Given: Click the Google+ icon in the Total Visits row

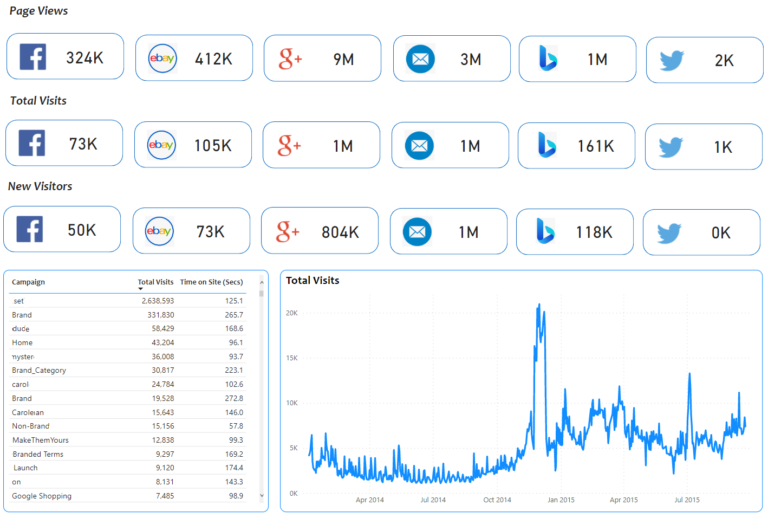Looking at the screenshot, I should coord(289,145).
